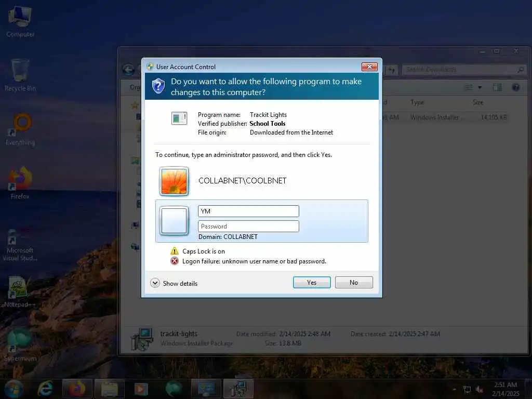Click the network icon in system tray
The height and width of the screenshot is (399, 532).
467,389
